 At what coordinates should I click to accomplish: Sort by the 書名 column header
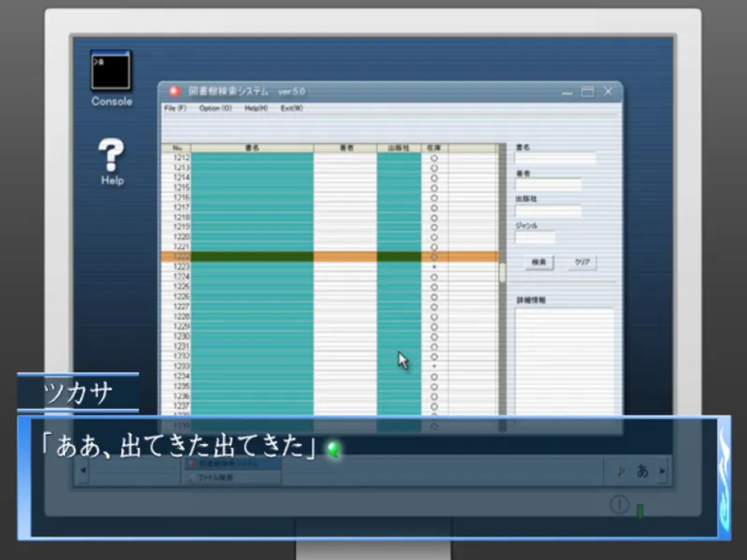pos(252,148)
